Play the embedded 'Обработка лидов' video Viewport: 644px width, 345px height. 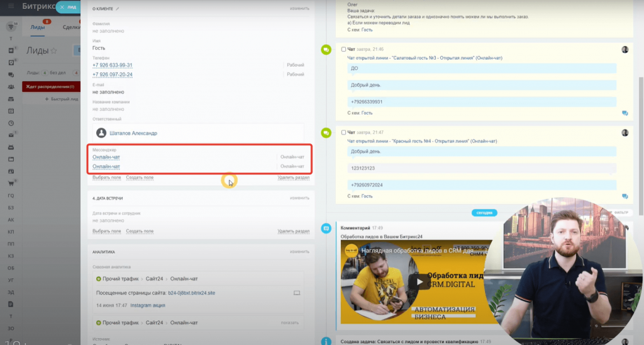point(419,282)
